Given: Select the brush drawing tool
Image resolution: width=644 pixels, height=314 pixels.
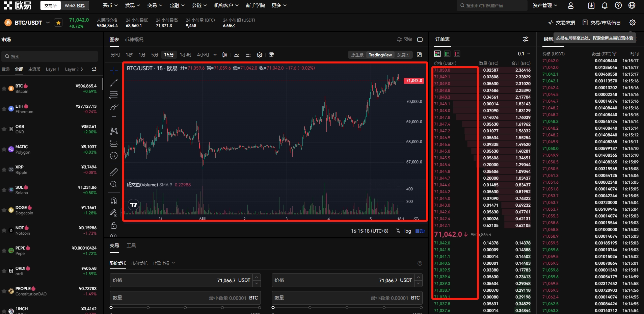Looking at the screenshot, I should 114,107.
